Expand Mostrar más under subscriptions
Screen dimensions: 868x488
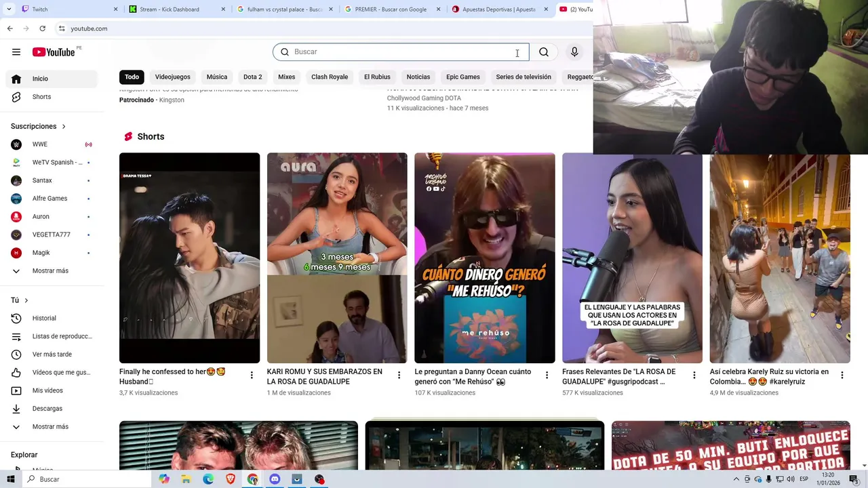52,271
